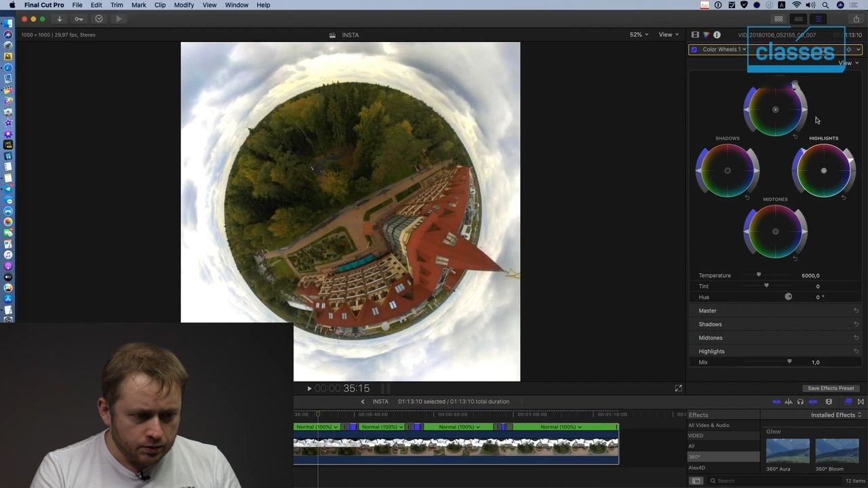Toggle the effects sidebar at browser bottom
The width and height of the screenshot is (868, 488).
696,481
